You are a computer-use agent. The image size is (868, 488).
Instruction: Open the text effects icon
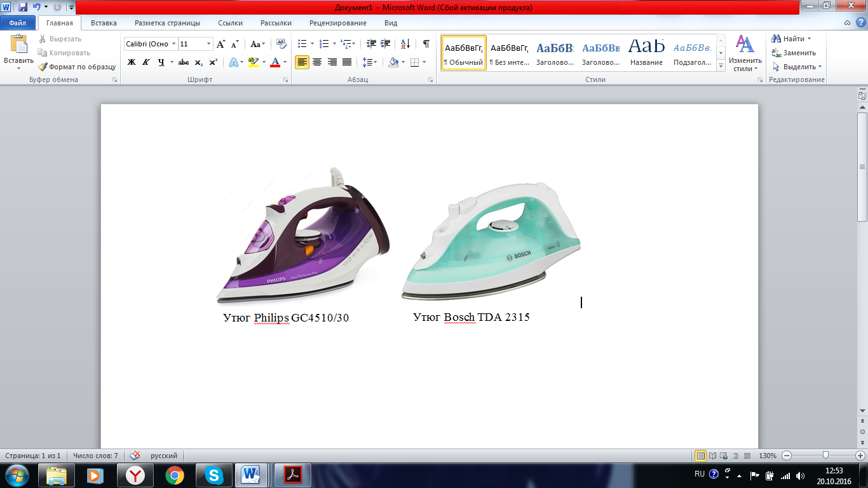(x=234, y=62)
